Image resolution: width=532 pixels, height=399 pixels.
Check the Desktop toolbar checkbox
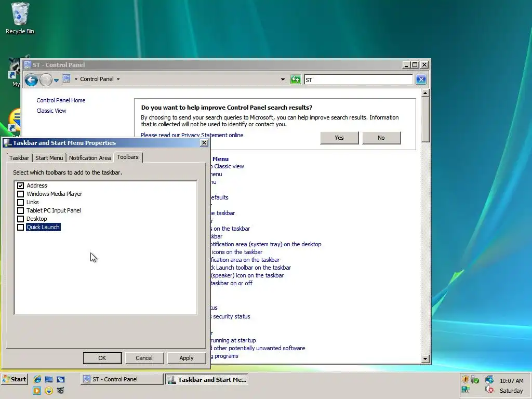[20, 219]
